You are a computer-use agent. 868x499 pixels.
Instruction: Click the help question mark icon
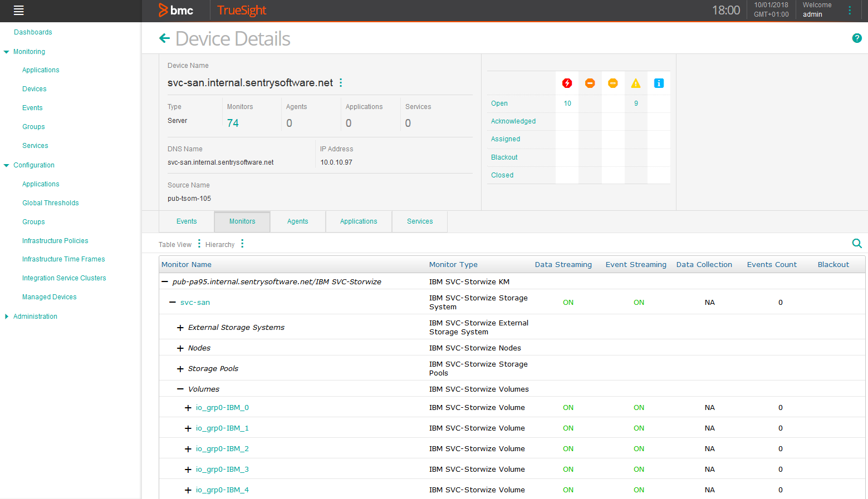coord(856,38)
